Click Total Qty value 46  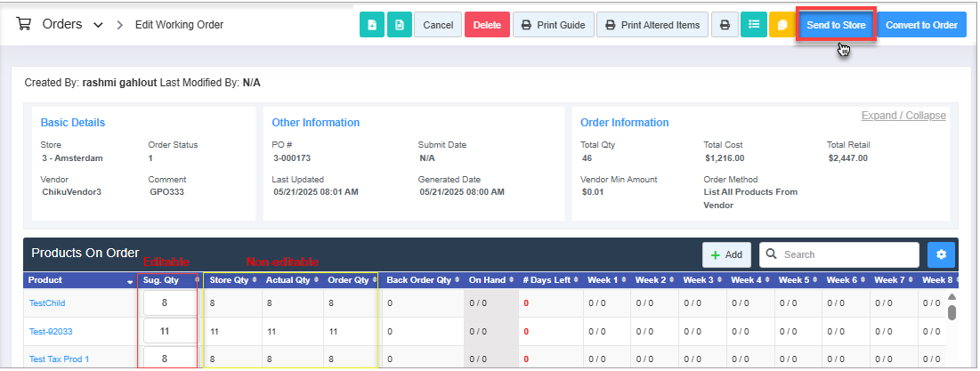point(587,158)
